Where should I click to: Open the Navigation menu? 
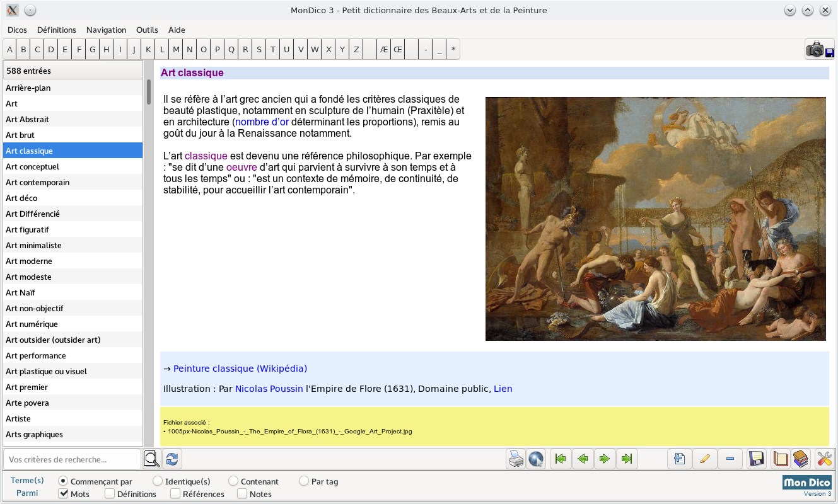point(106,30)
